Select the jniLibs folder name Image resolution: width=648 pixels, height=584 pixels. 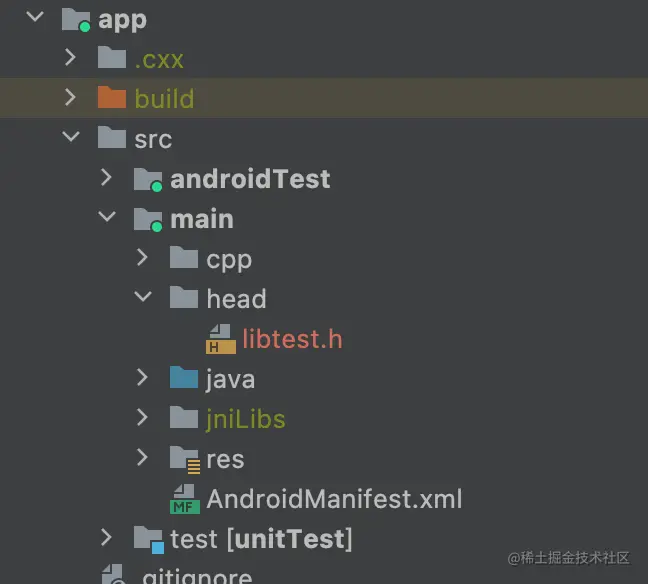(245, 420)
